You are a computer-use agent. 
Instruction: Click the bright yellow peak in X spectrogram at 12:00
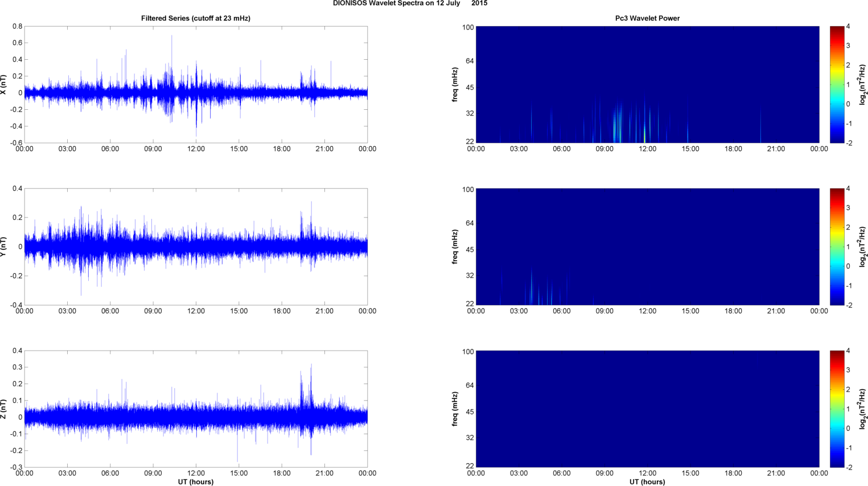tap(644, 135)
